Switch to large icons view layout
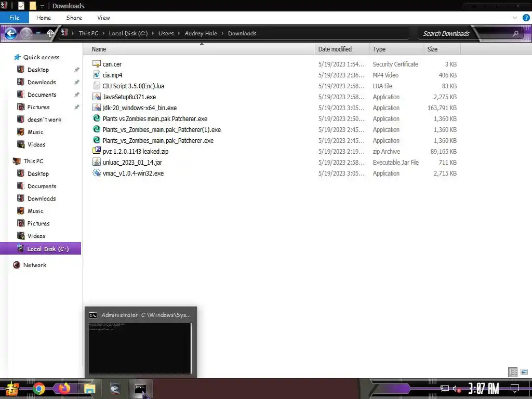532x399 pixels. 524,372
